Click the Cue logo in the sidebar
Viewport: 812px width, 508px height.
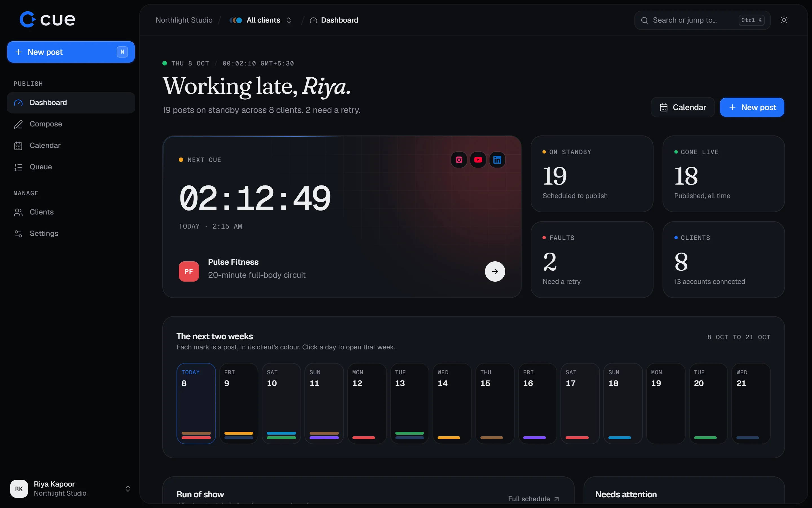point(47,19)
